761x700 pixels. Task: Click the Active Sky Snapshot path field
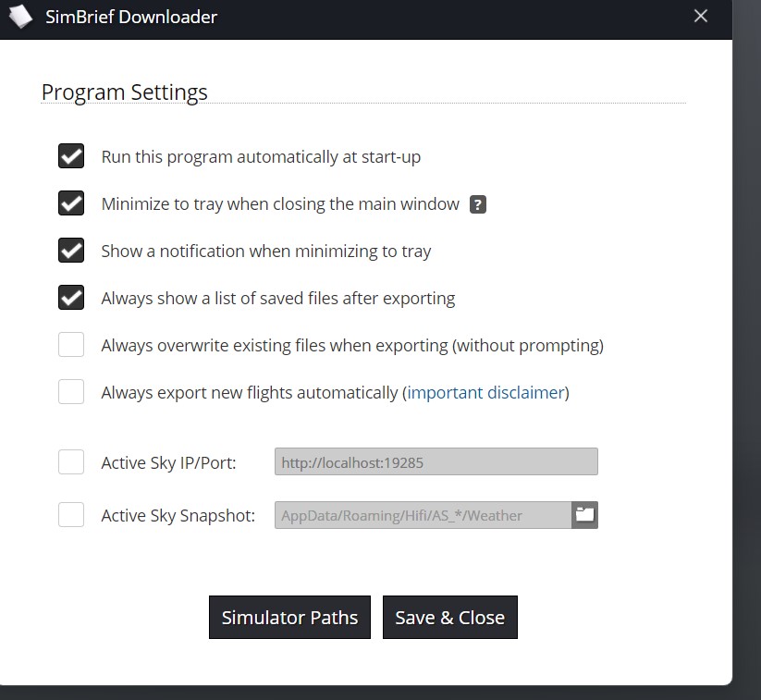click(422, 515)
